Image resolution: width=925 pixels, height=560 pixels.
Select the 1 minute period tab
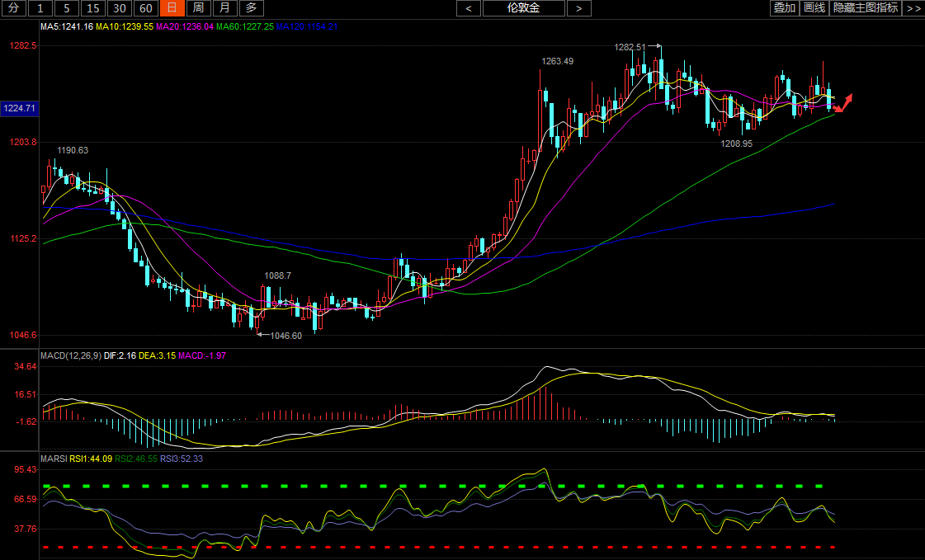[x=40, y=8]
